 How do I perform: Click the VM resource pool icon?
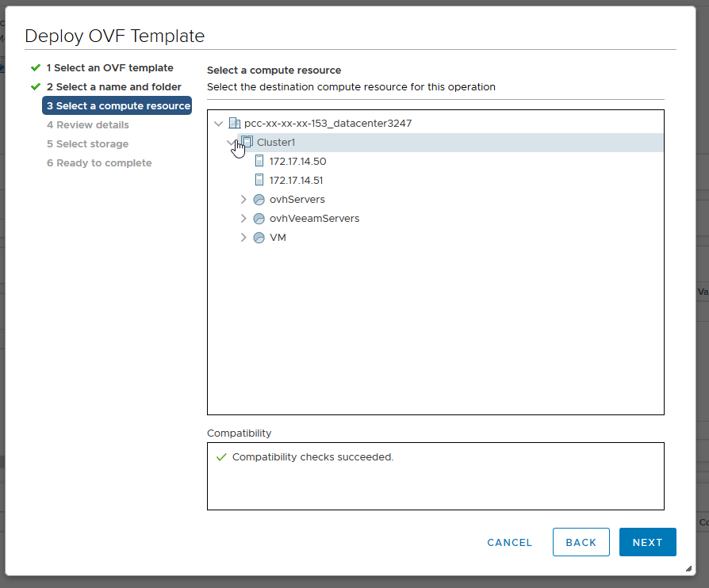click(x=259, y=238)
